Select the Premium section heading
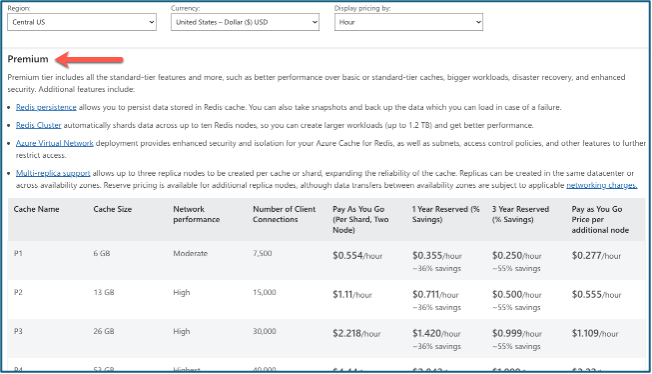The image size is (652, 374). (28, 59)
